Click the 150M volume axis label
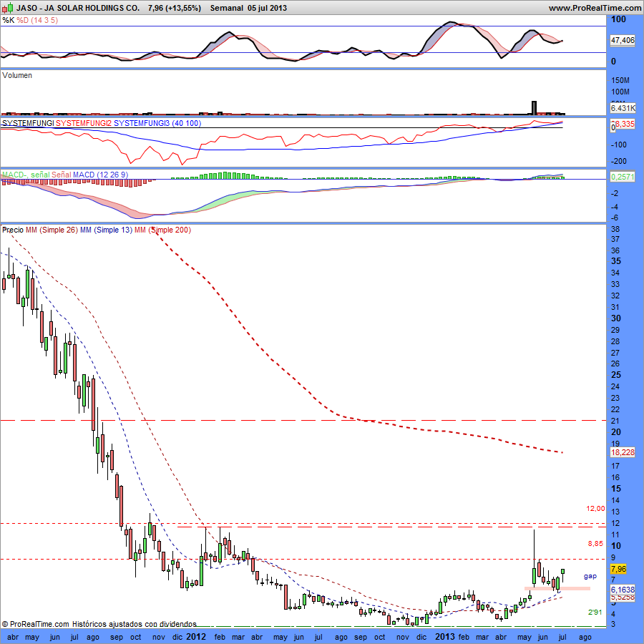Viewport: 644px width, 644px height. click(x=620, y=80)
